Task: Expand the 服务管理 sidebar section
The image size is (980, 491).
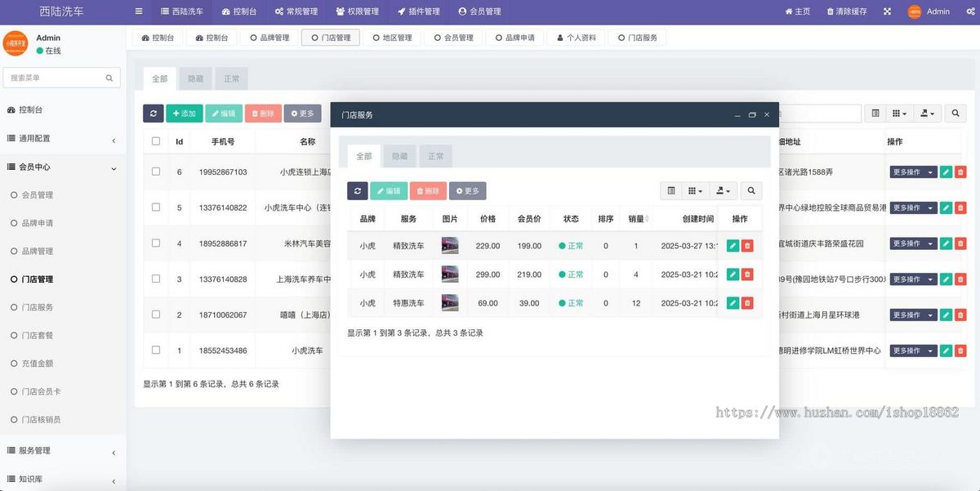Action: [63, 450]
